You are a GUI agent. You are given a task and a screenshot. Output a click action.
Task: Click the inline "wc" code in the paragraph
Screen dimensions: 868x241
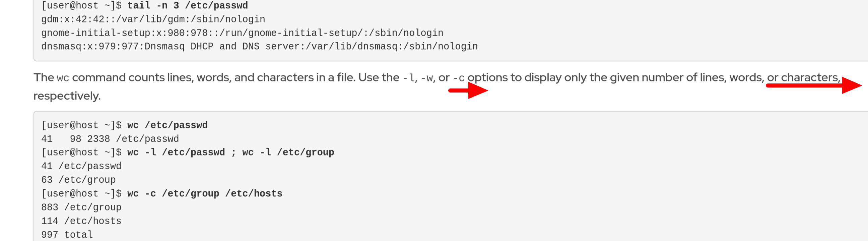[x=63, y=78]
